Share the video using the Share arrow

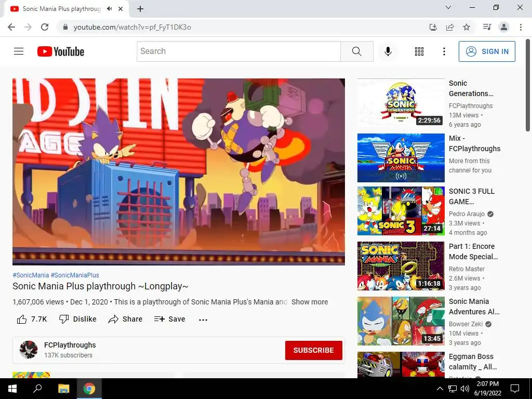click(x=125, y=319)
